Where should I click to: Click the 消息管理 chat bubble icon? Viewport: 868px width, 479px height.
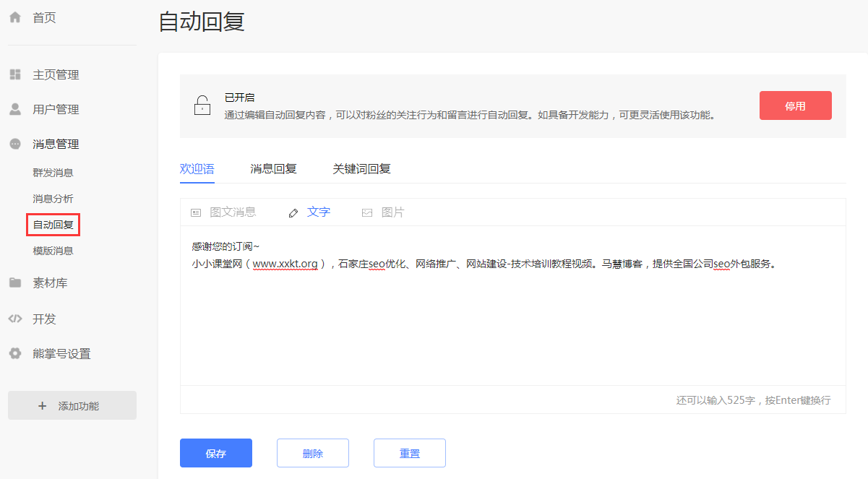pyautogui.click(x=15, y=144)
